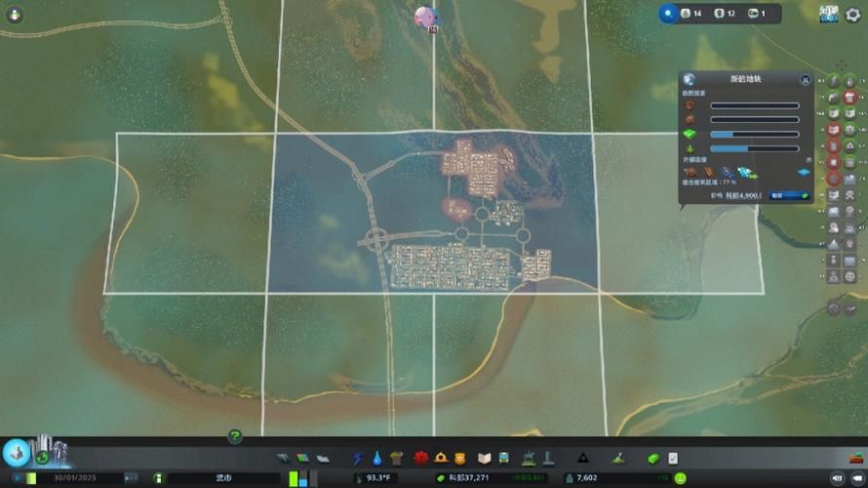Image resolution: width=868 pixels, height=488 pixels.
Task: Open the Garbage services menu
Action: pyautogui.click(x=396, y=458)
